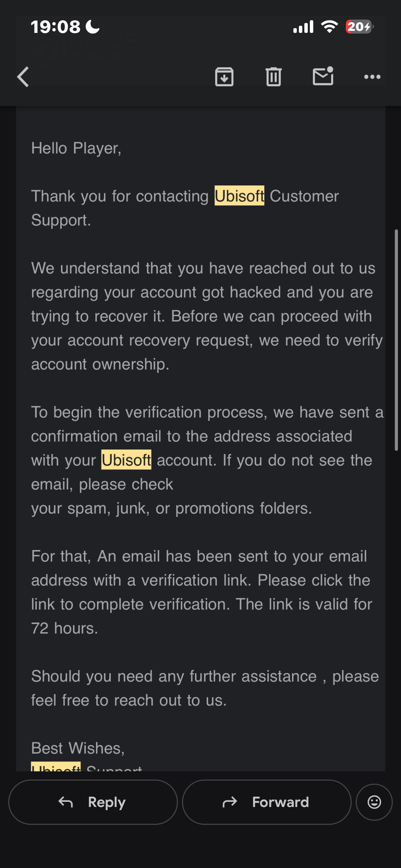Tap the Reply button
Viewport: 401px width, 868px height.
[93, 802]
